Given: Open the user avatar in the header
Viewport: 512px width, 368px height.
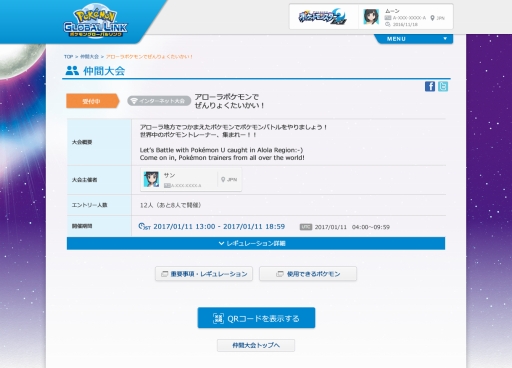Looking at the screenshot, I should (371, 17).
